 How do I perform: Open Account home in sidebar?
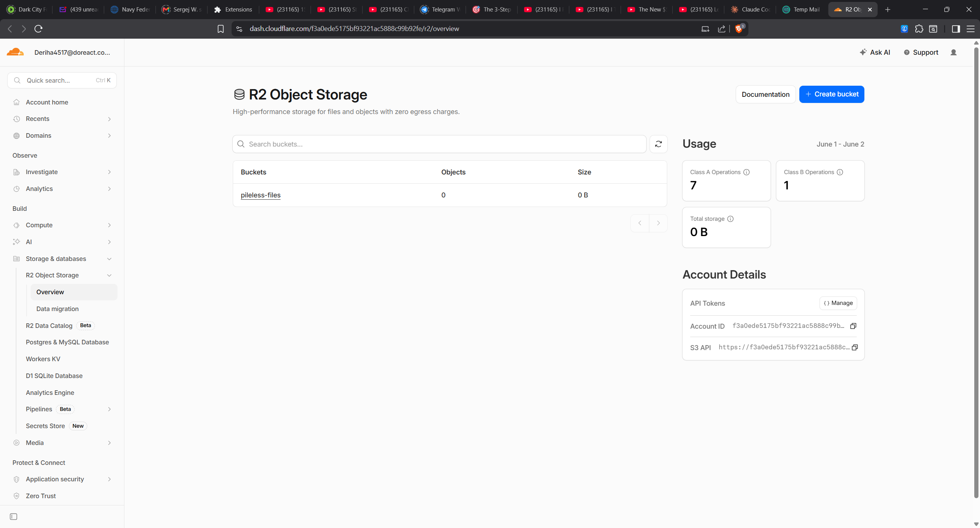(62, 102)
